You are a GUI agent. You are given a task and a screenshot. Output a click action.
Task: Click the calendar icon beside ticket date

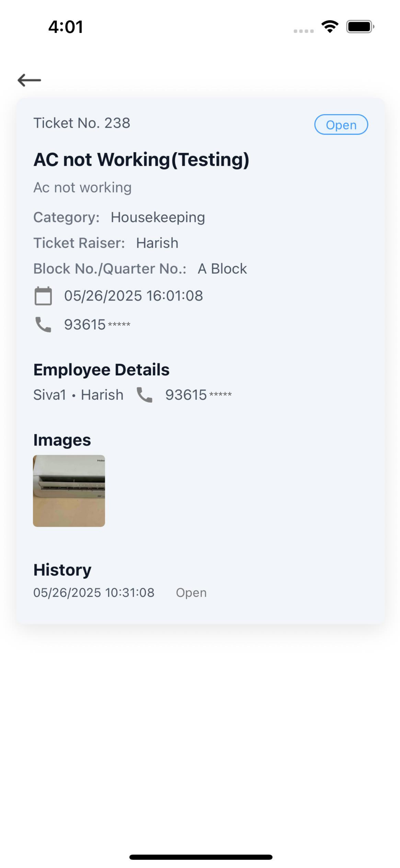[43, 296]
